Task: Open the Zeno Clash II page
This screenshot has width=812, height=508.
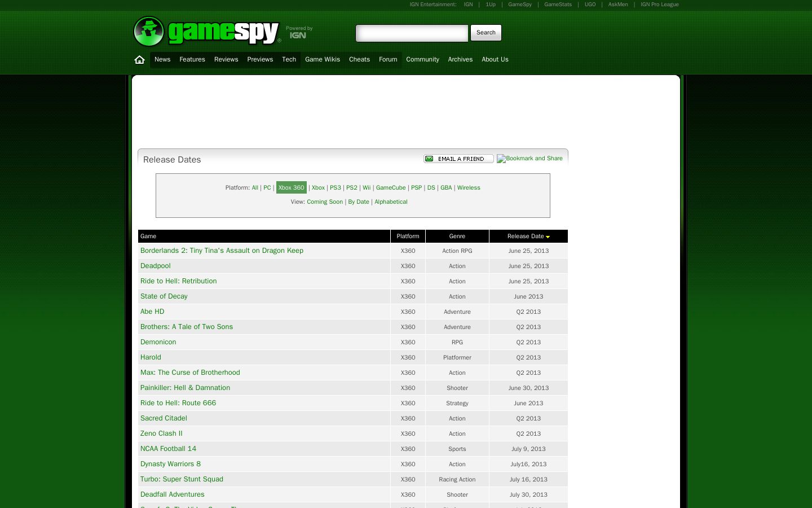Action: pyautogui.click(x=161, y=433)
